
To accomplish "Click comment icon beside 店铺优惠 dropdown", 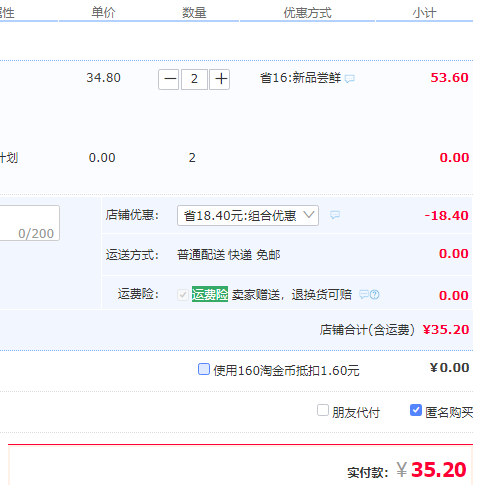I will click(x=335, y=215).
